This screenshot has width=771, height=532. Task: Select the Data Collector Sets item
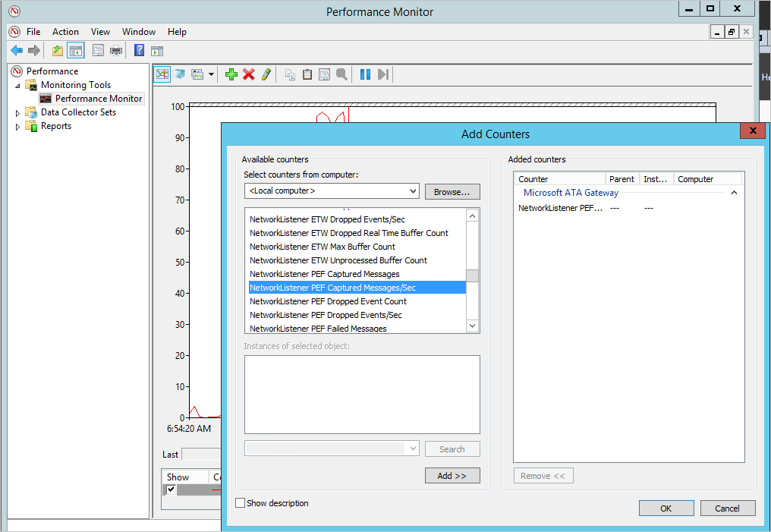pos(78,112)
